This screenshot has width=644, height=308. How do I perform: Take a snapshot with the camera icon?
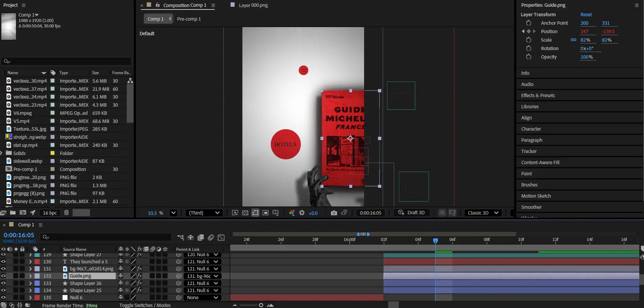(334, 213)
